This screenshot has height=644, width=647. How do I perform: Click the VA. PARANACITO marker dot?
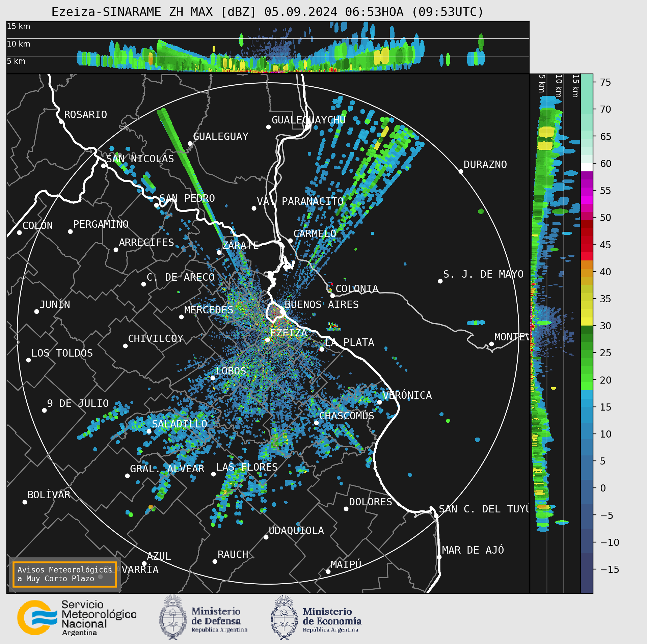tap(254, 208)
